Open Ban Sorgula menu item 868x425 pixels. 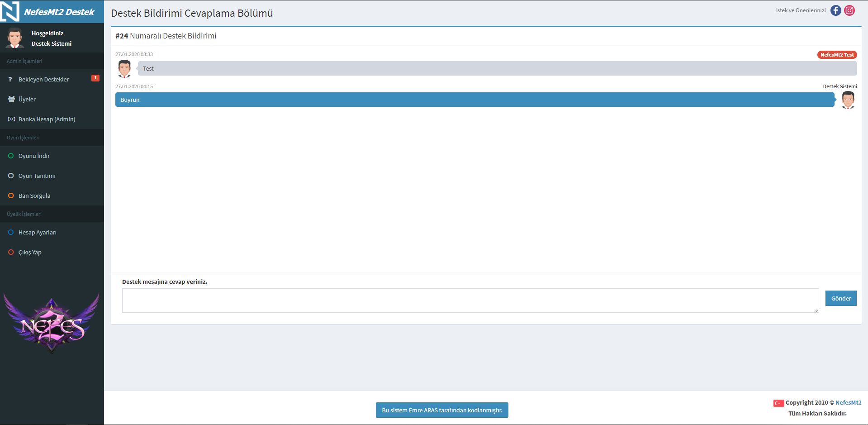tap(52, 196)
